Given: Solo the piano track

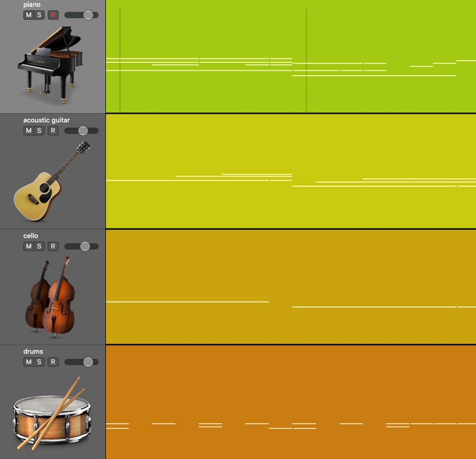Looking at the screenshot, I should point(38,15).
